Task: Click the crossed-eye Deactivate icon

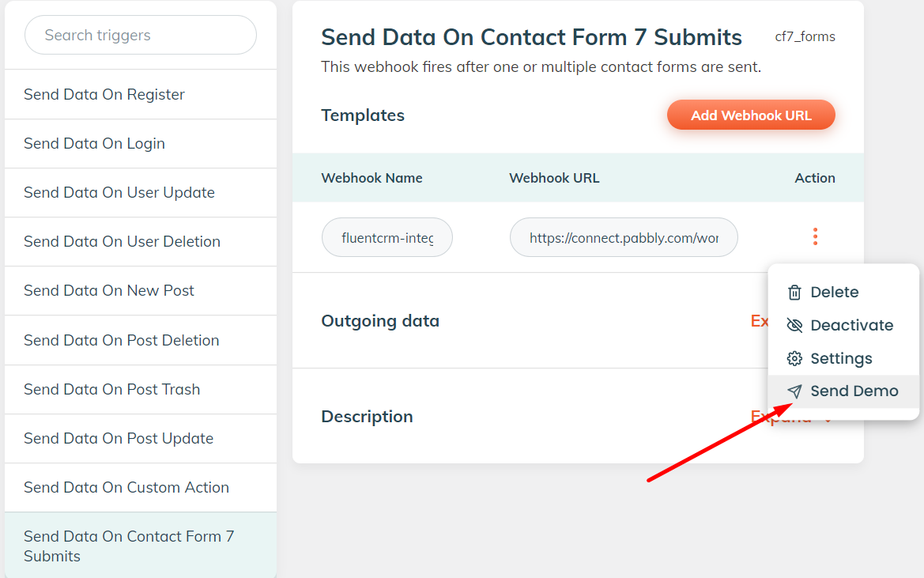Action: [794, 326]
